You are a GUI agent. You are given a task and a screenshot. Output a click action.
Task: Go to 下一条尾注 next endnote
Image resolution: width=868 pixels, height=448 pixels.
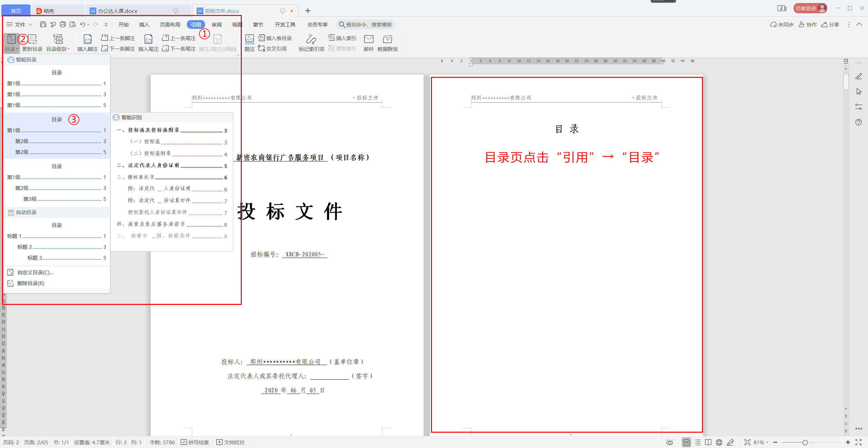179,49
